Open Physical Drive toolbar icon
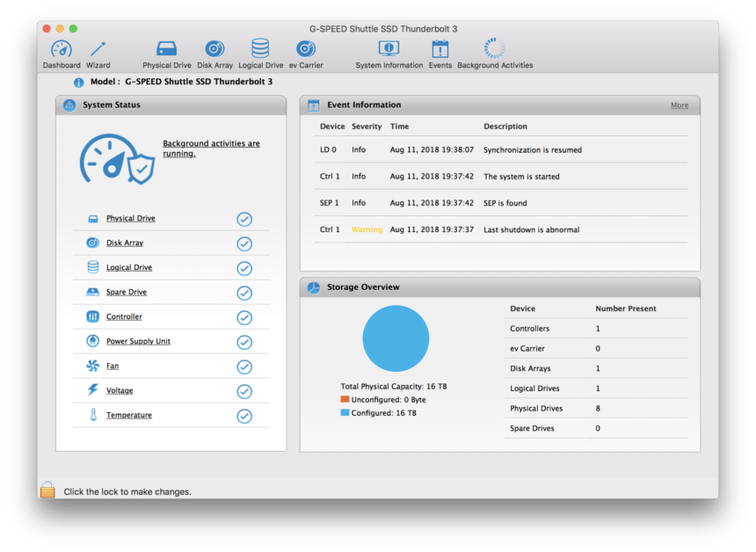 [x=166, y=49]
